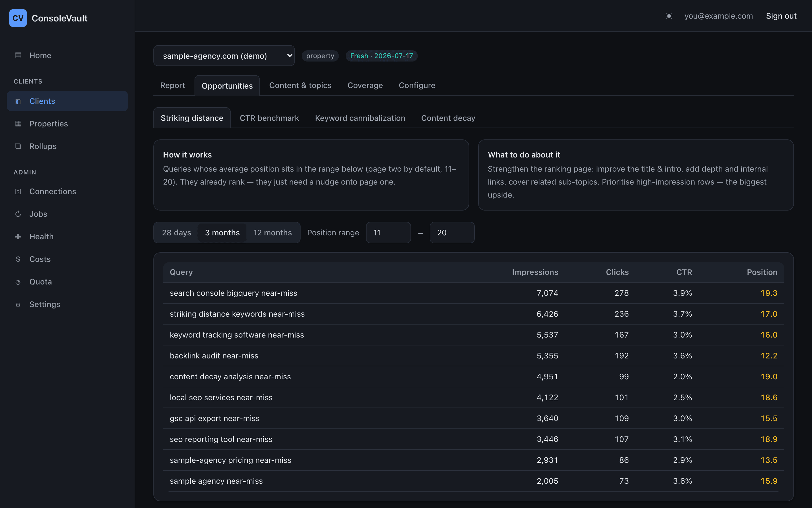Image resolution: width=812 pixels, height=508 pixels.
Task: Click the Clicks column header
Action: tap(617, 272)
